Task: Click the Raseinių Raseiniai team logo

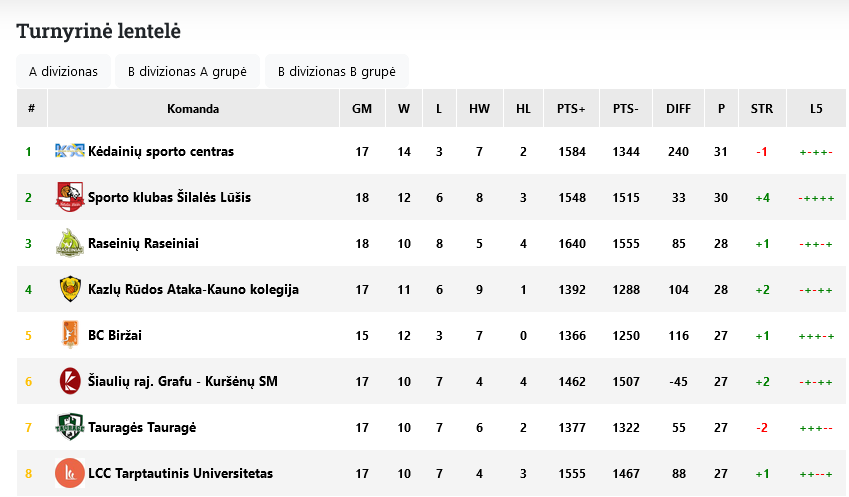Action: 70,243
